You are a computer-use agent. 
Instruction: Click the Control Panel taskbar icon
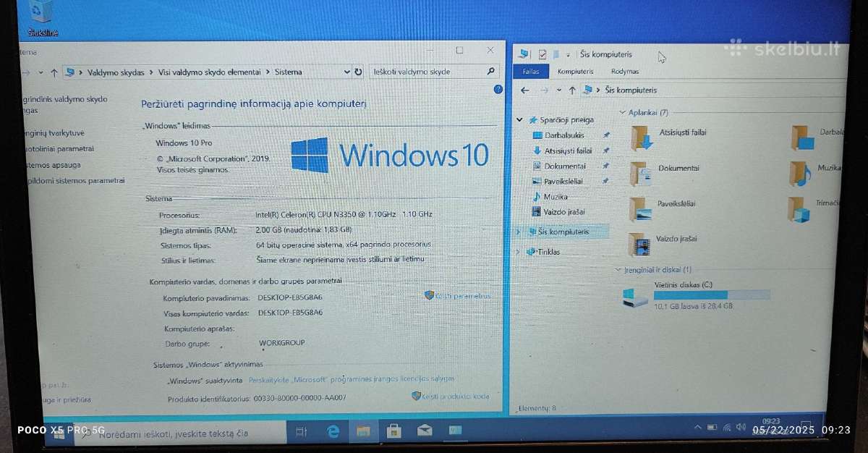(455, 431)
